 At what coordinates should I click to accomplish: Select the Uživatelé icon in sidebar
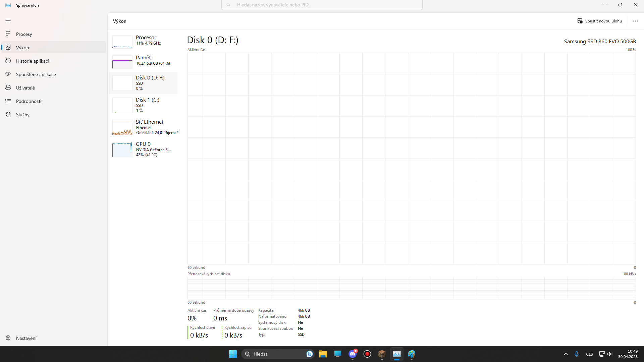coord(8,87)
